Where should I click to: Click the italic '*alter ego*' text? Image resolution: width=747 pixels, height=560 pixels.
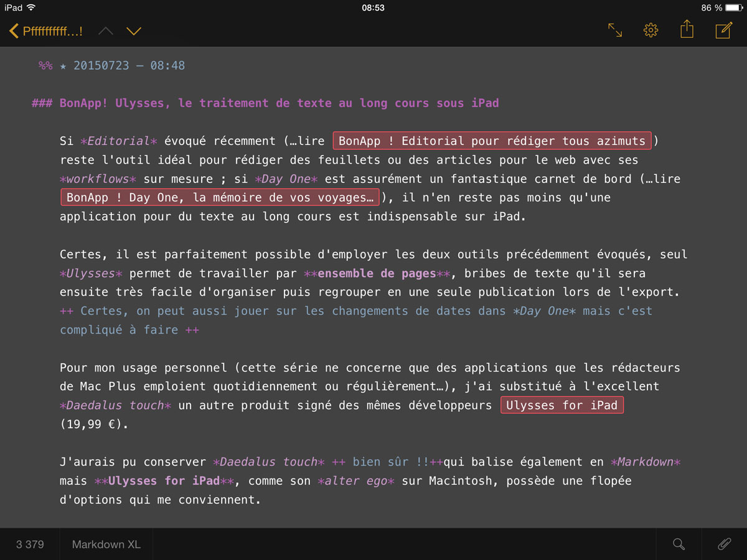356,481
